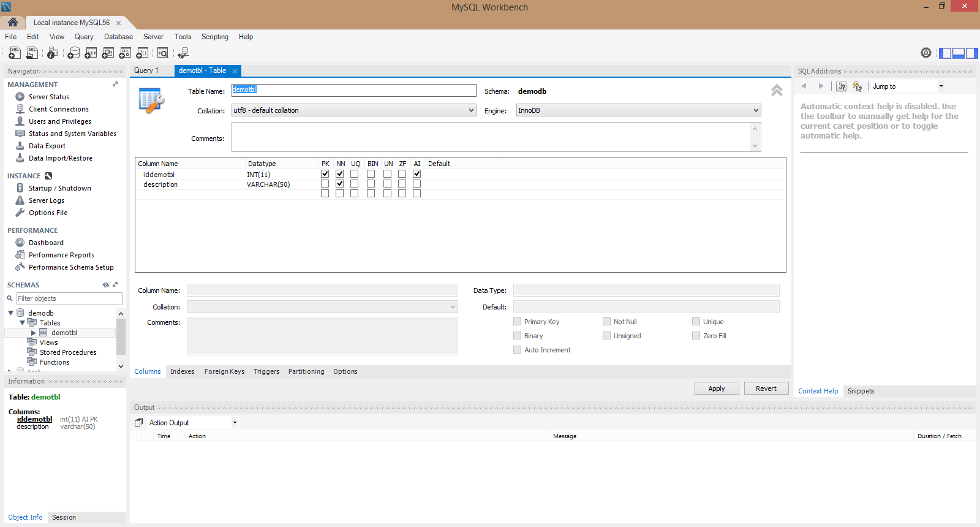
Task: Create new function toolbar icon
Action: [142, 53]
